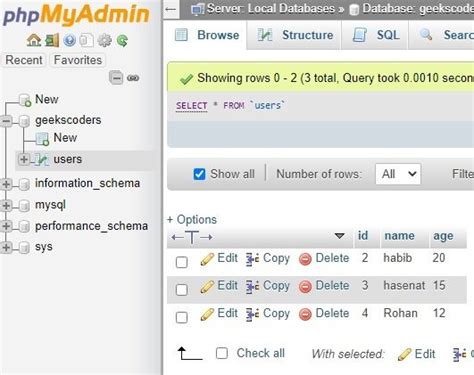Image resolution: width=474 pixels, height=375 pixels.
Task: Click the pencil Edit icon for habib
Action: [207, 259]
